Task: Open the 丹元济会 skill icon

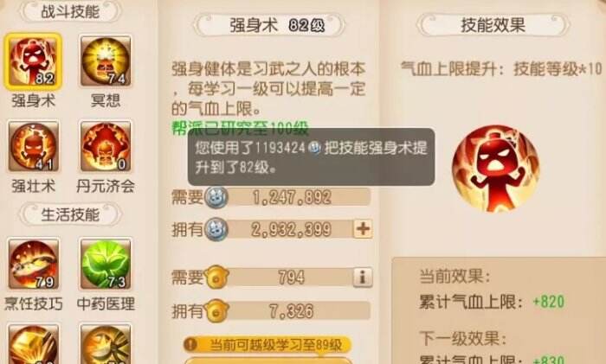Action: pyautogui.click(x=106, y=146)
